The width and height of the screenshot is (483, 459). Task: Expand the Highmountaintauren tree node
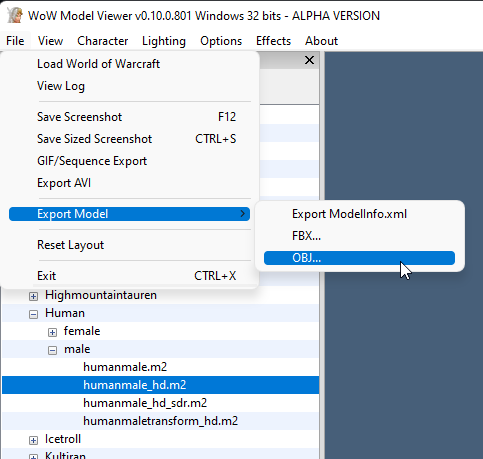tap(33, 296)
